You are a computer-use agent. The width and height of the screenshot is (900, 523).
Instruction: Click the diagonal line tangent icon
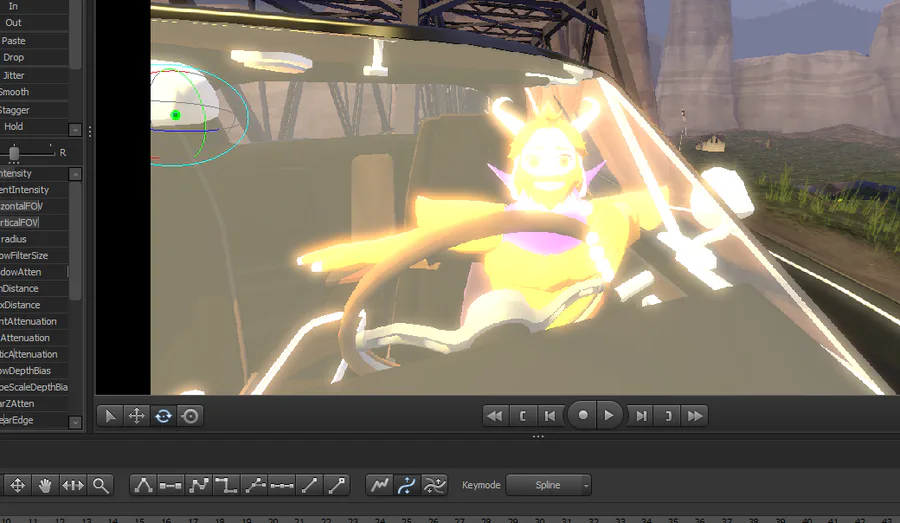click(309, 485)
